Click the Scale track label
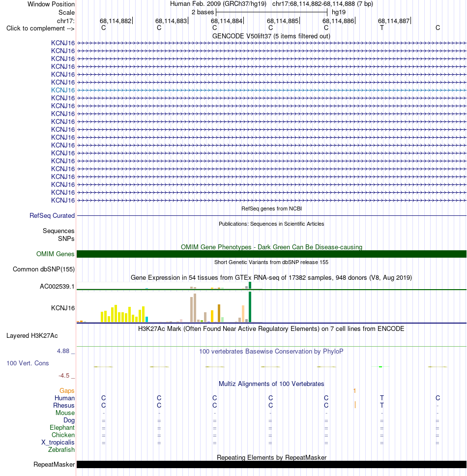The width and height of the screenshot is (467, 476). (66, 12)
